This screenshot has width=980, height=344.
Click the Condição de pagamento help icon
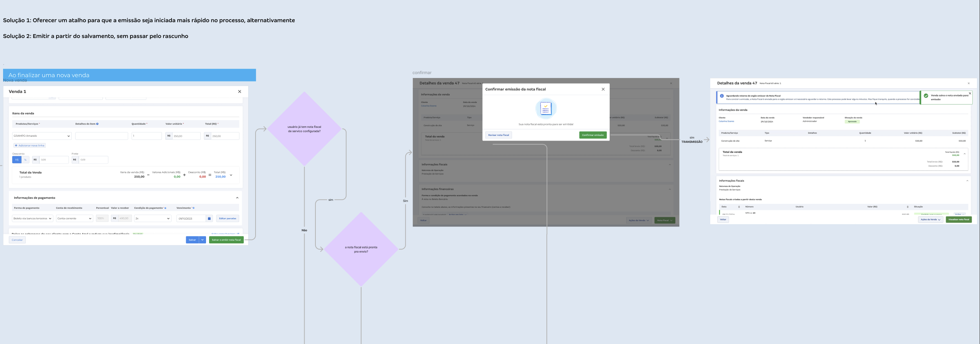pyautogui.click(x=165, y=208)
